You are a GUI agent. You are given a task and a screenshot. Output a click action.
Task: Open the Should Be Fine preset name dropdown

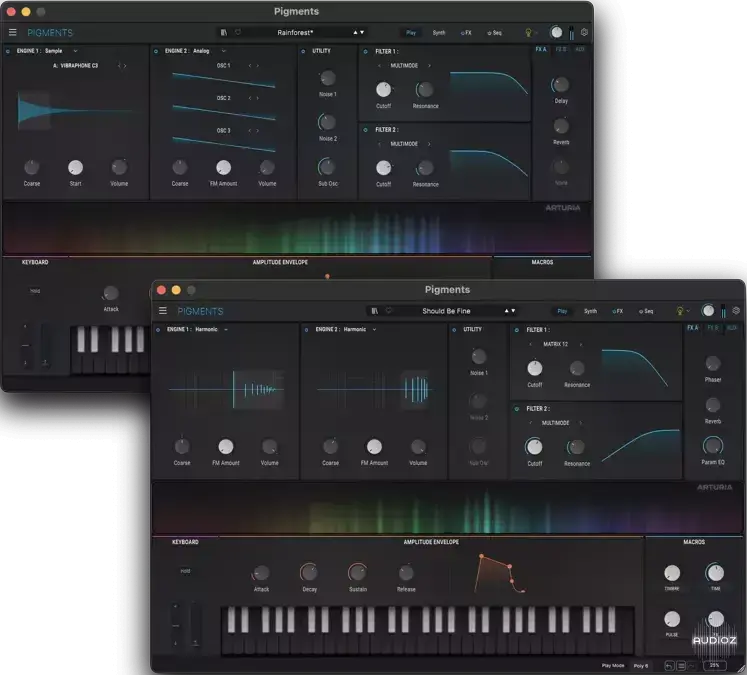[x=446, y=311]
